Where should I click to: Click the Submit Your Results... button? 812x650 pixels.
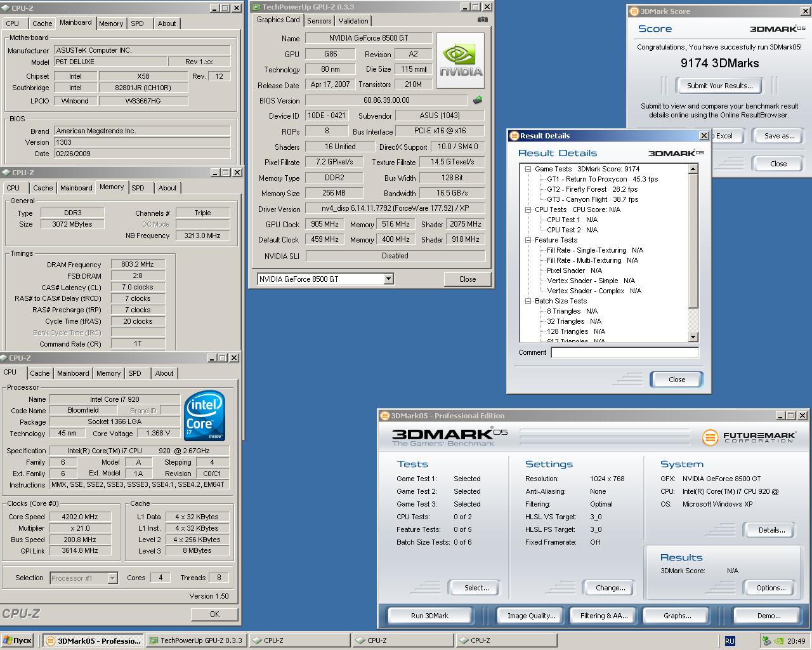[x=720, y=86]
